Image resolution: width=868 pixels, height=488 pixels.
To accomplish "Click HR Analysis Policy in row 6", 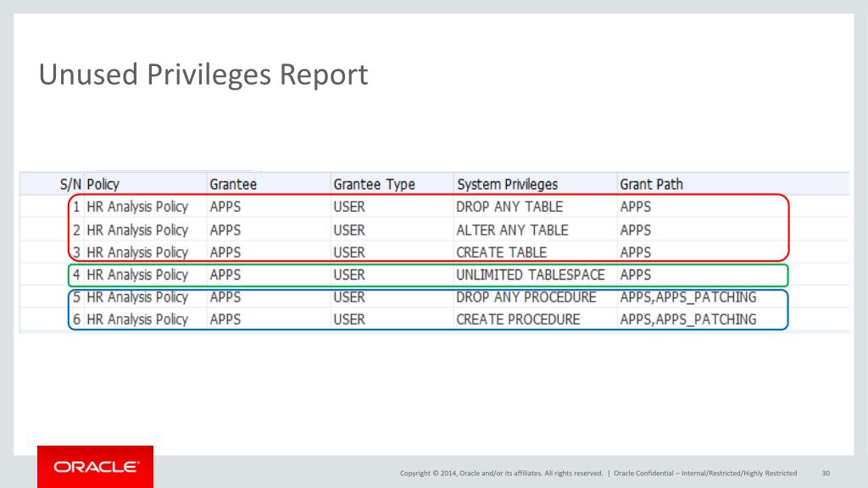I will tap(138, 319).
